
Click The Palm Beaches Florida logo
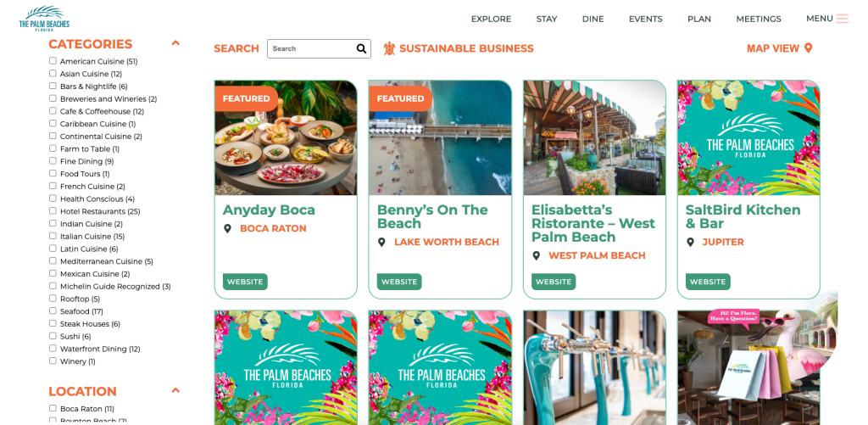tap(44, 19)
